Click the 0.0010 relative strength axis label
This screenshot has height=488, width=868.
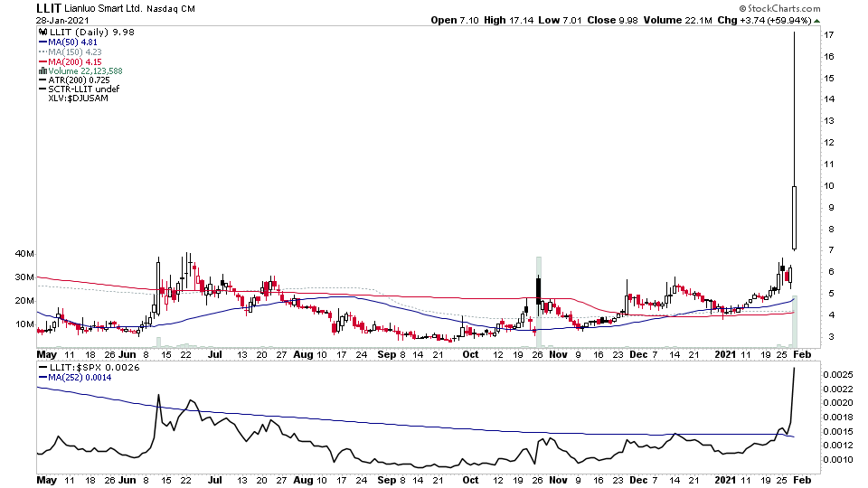tap(837, 459)
